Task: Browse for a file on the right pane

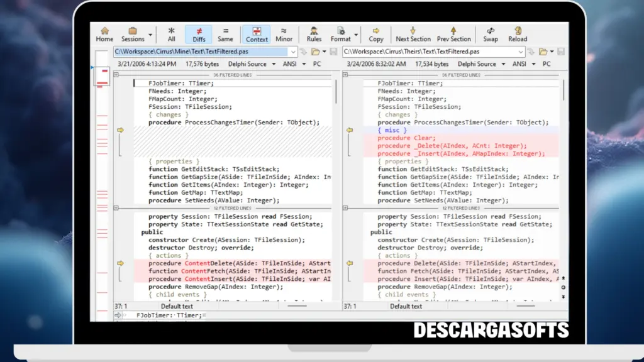Action: (x=544, y=52)
